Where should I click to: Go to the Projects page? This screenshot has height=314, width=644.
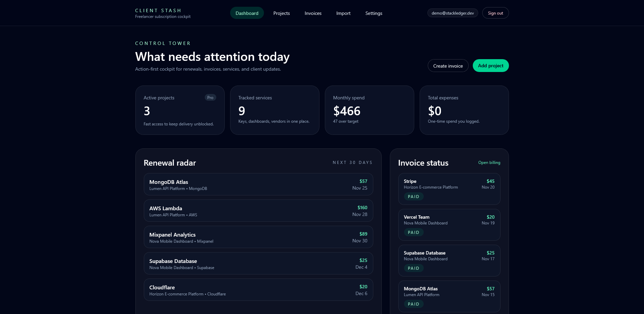[282, 13]
